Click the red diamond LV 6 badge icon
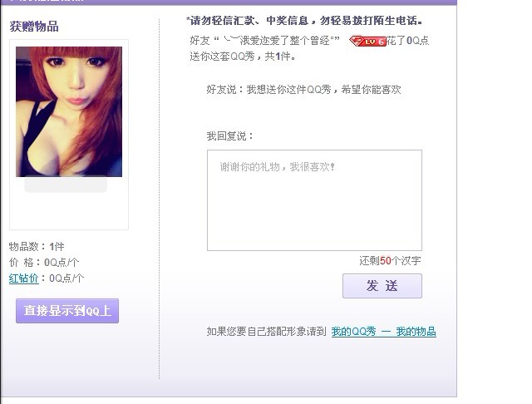This screenshot has height=404, width=532. (x=367, y=42)
